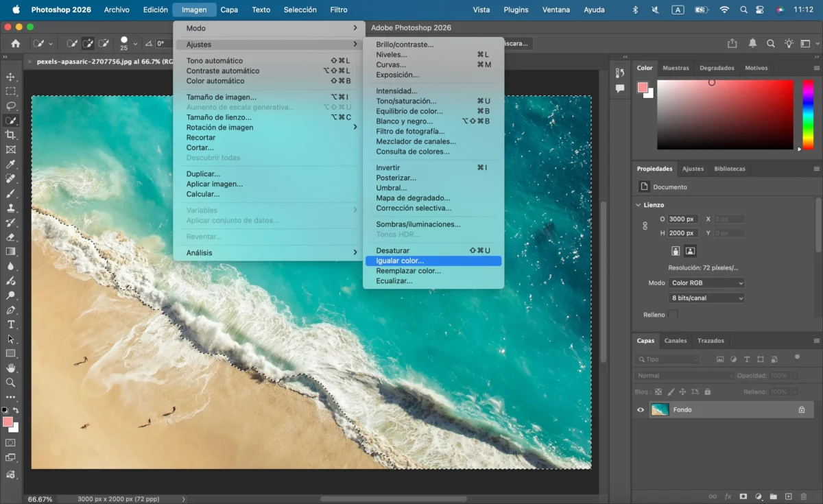Click the Home icon in options bar
The width and height of the screenshot is (823, 504).
16,43
